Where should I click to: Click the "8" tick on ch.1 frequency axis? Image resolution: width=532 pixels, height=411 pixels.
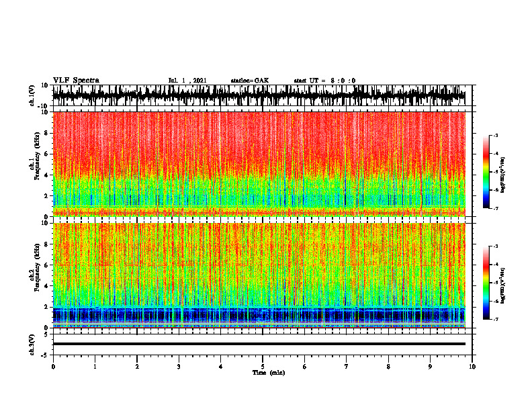click(x=47, y=133)
